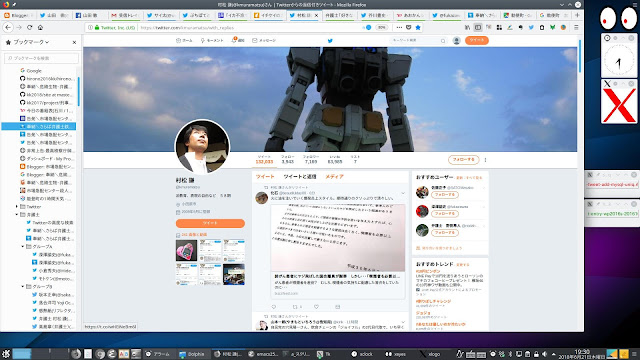Open the ダッシュボード bookmark

click(47, 159)
